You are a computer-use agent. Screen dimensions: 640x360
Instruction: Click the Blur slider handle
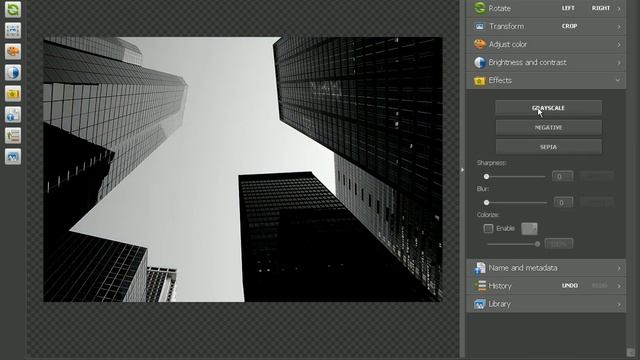pos(486,202)
